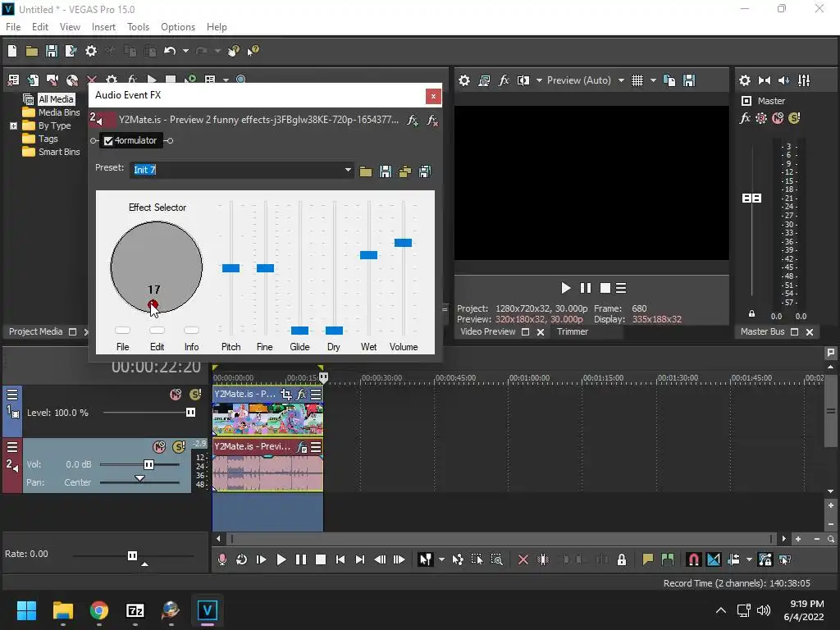
Task: Click Downmix Output icon in Master Bus
Action: pyautogui.click(x=765, y=80)
